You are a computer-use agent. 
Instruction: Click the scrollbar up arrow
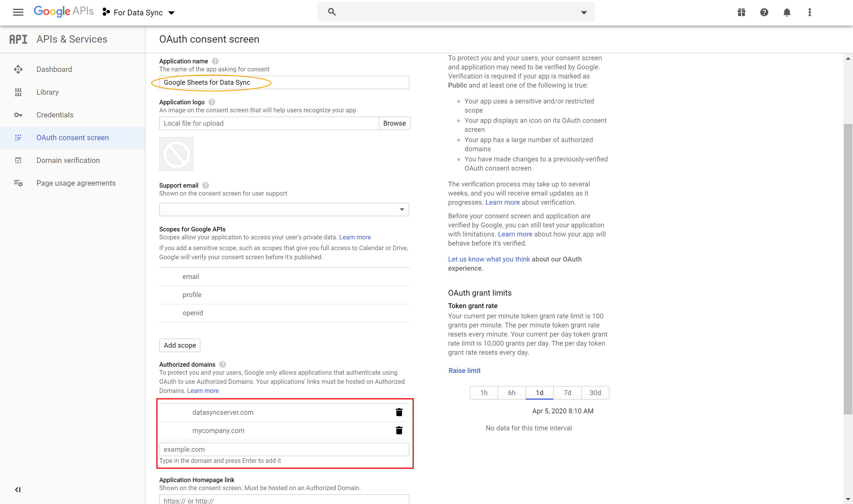[x=848, y=58]
